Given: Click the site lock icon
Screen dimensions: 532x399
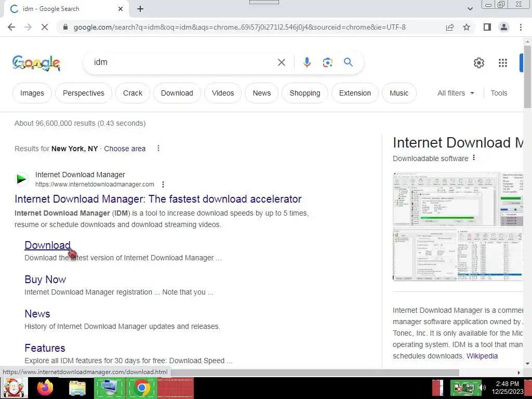Looking at the screenshot, I should point(66,27).
